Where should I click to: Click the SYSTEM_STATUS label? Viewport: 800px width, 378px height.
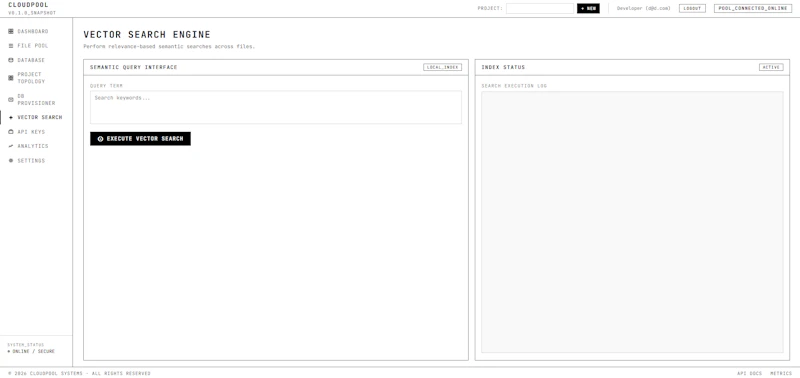point(26,345)
